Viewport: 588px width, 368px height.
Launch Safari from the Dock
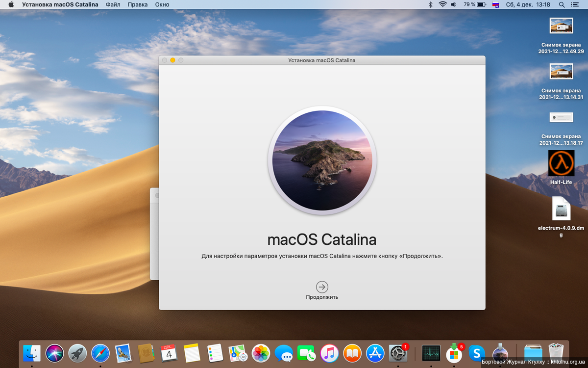(100, 353)
